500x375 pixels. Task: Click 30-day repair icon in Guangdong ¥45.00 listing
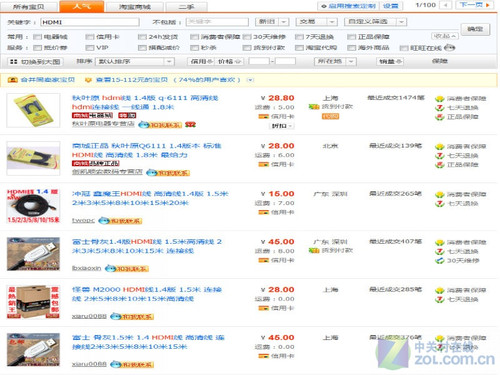point(440,261)
